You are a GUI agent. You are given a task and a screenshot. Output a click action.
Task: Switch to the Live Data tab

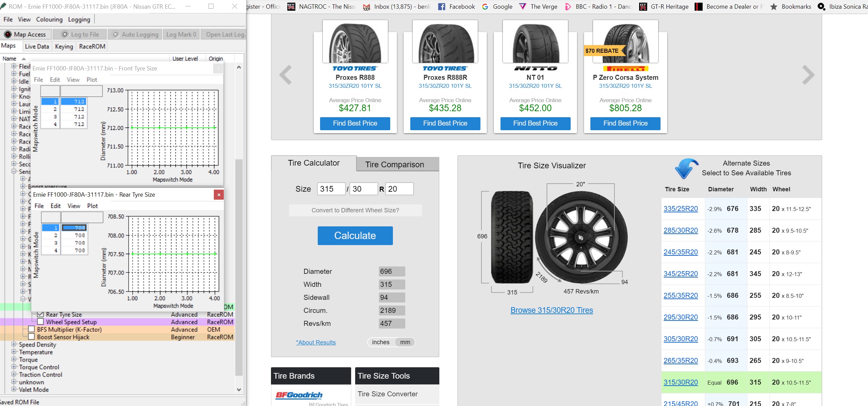tap(37, 46)
